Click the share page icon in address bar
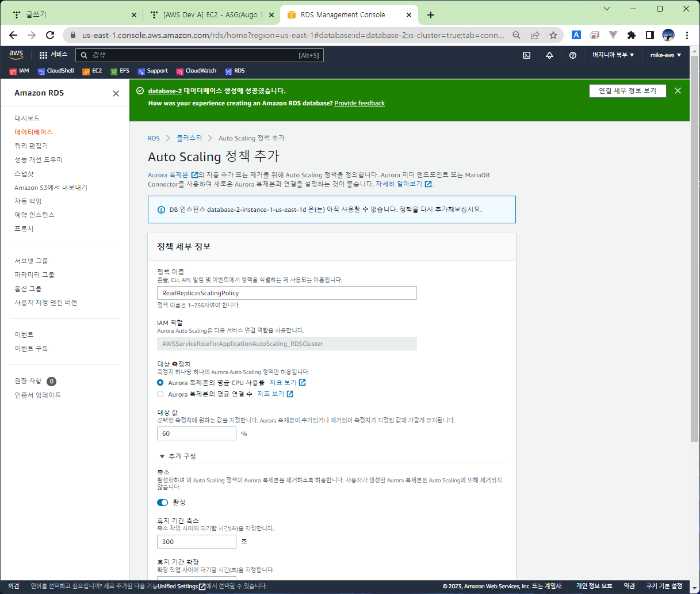The width and height of the screenshot is (700, 594). coord(535,35)
